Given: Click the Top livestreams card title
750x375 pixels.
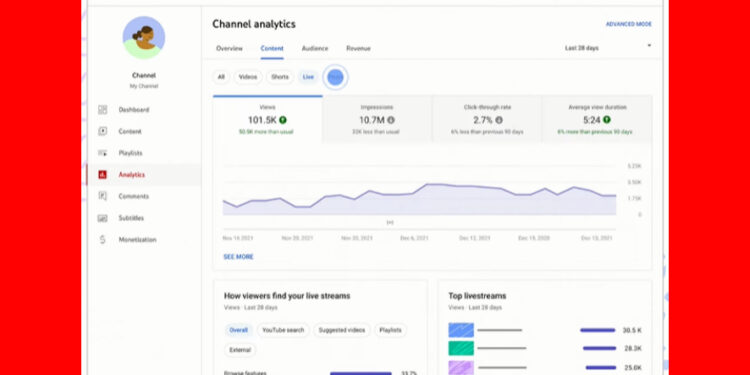Looking at the screenshot, I should tap(477, 296).
